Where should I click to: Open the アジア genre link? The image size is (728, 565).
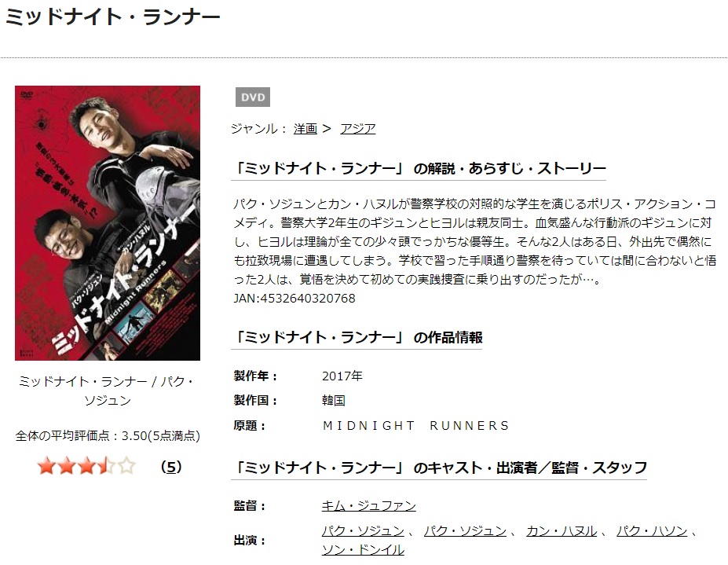click(x=357, y=129)
